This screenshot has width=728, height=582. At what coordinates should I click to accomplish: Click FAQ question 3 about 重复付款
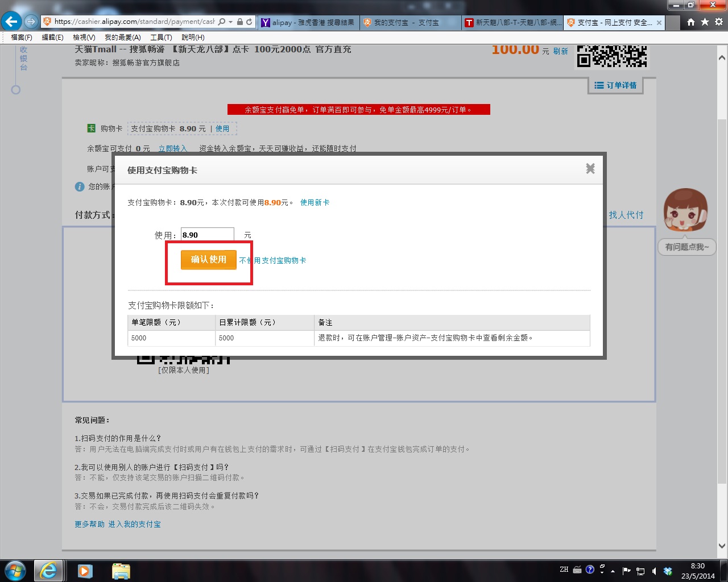(167, 496)
